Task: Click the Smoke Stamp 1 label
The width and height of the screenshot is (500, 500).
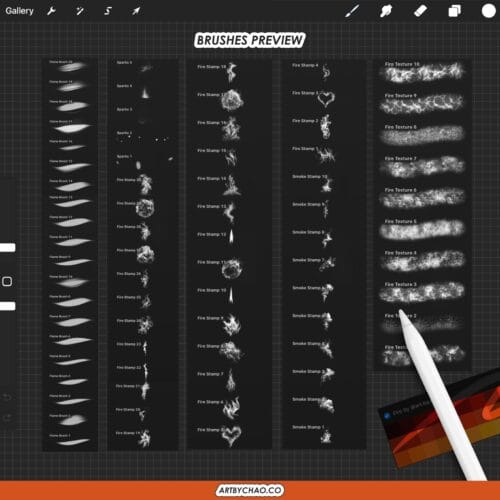Action: 308,427
